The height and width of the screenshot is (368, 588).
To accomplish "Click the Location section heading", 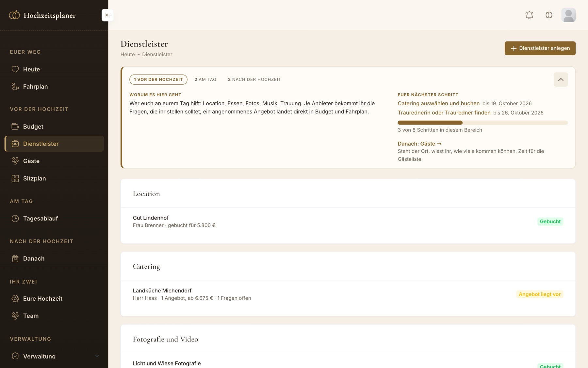I will [146, 194].
